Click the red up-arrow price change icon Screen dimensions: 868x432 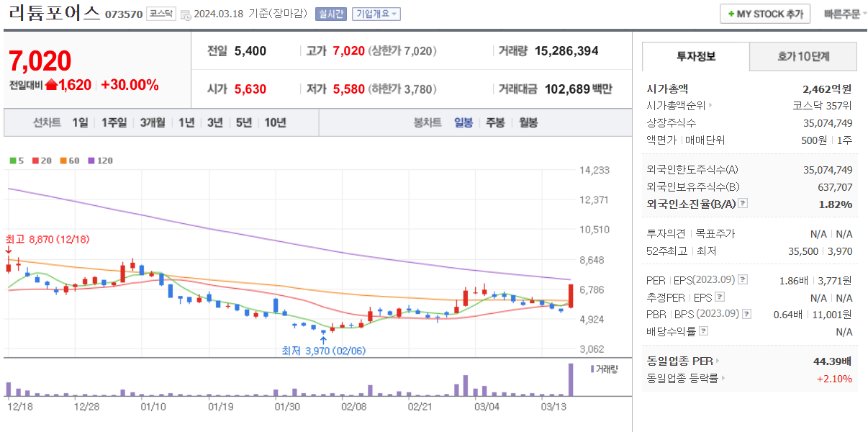(x=51, y=85)
